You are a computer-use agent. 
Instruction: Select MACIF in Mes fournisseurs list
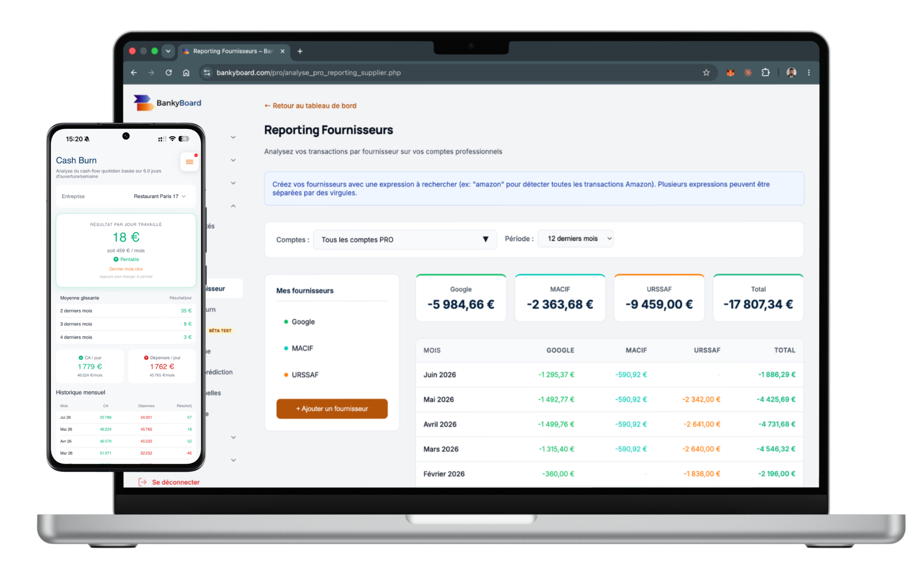tap(302, 348)
